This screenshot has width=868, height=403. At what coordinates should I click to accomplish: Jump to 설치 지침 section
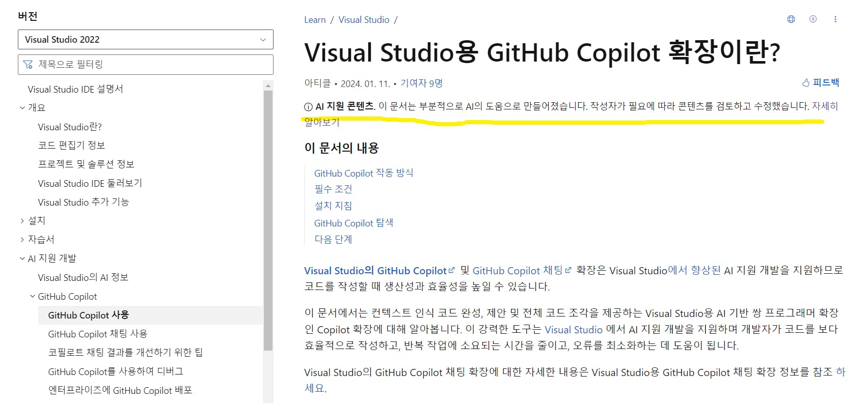point(333,206)
